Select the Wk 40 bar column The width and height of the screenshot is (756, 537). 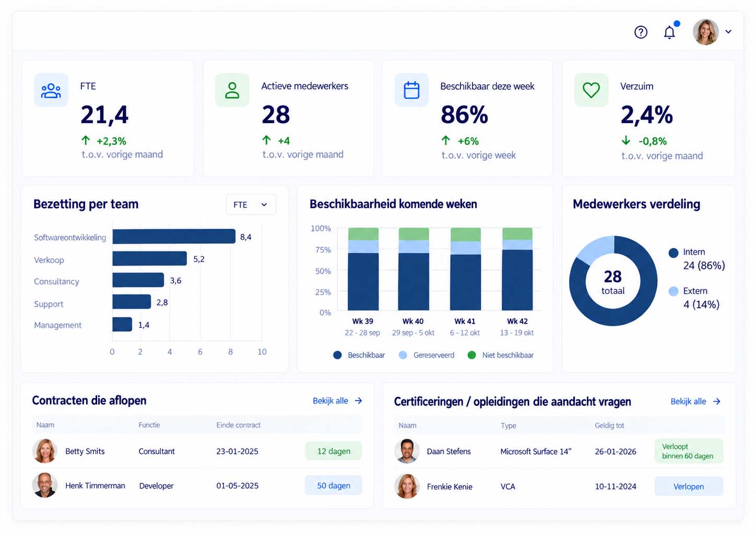click(414, 269)
